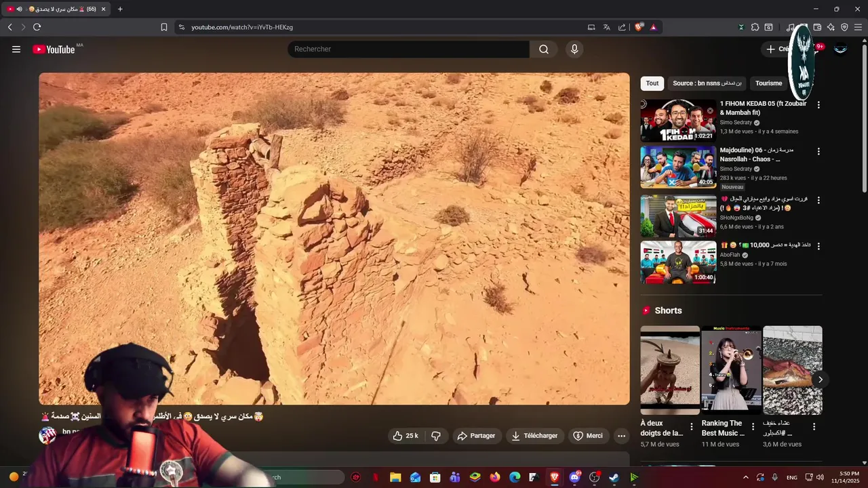The width and height of the screenshot is (868, 488).
Task: Open the options menu for the AboFlah video
Action: click(x=818, y=246)
